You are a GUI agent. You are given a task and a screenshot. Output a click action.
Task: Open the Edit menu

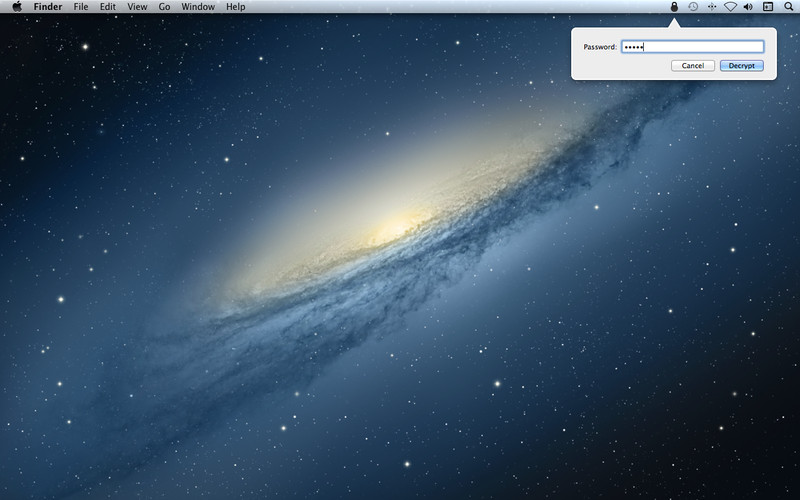(x=107, y=7)
